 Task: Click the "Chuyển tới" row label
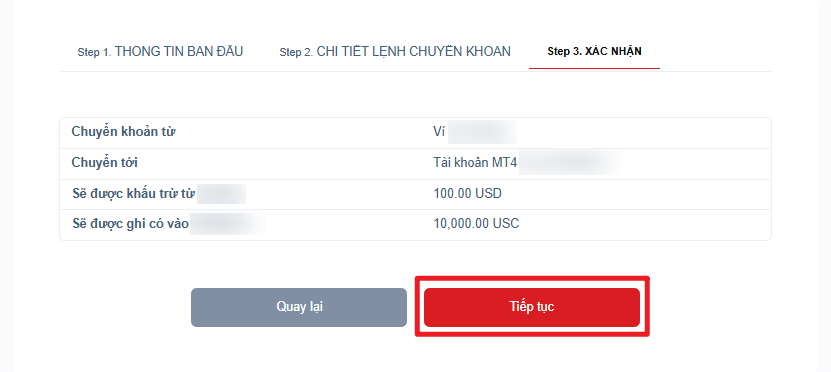(x=104, y=163)
